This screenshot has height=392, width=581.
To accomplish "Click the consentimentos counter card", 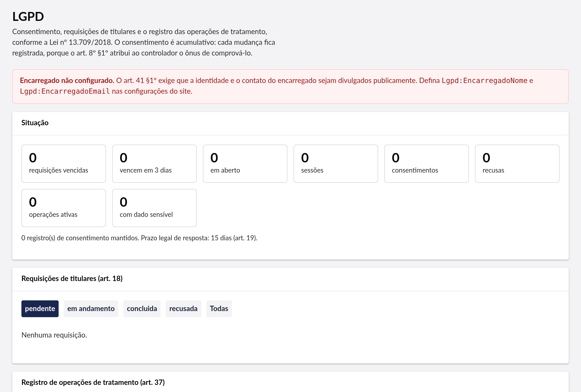I will (427, 164).
